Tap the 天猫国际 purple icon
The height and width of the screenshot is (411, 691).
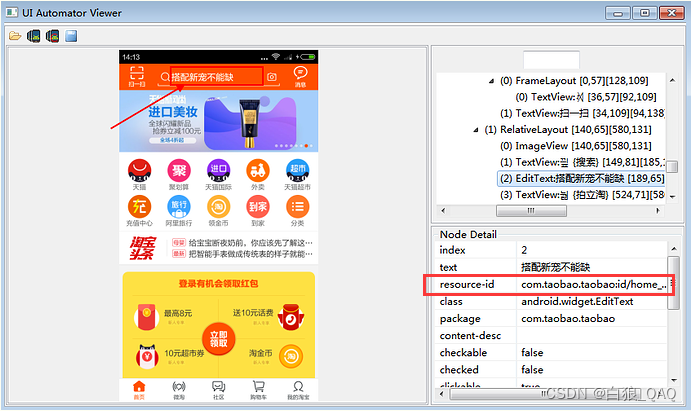point(219,170)
